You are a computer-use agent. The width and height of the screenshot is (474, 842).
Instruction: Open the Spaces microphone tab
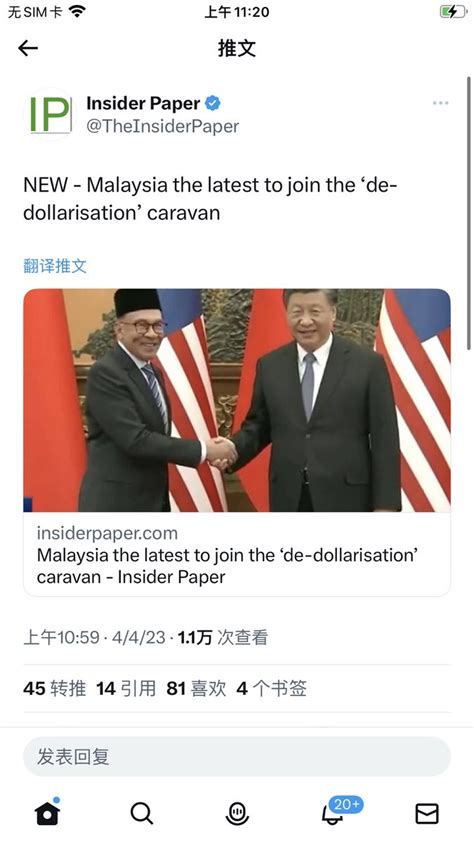237,814
